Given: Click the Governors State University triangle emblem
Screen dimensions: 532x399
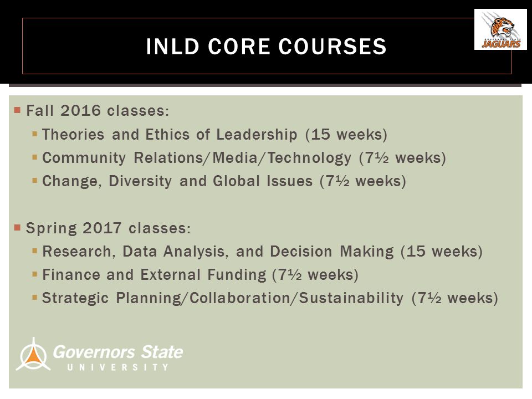Looking at the screenshot, I should 33,354.
